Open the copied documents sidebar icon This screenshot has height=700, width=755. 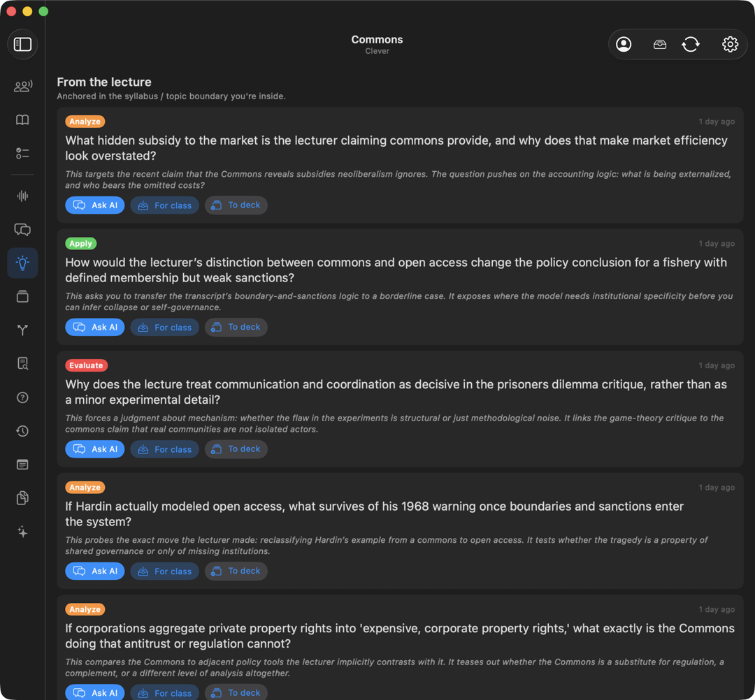(x=22, y=498)
